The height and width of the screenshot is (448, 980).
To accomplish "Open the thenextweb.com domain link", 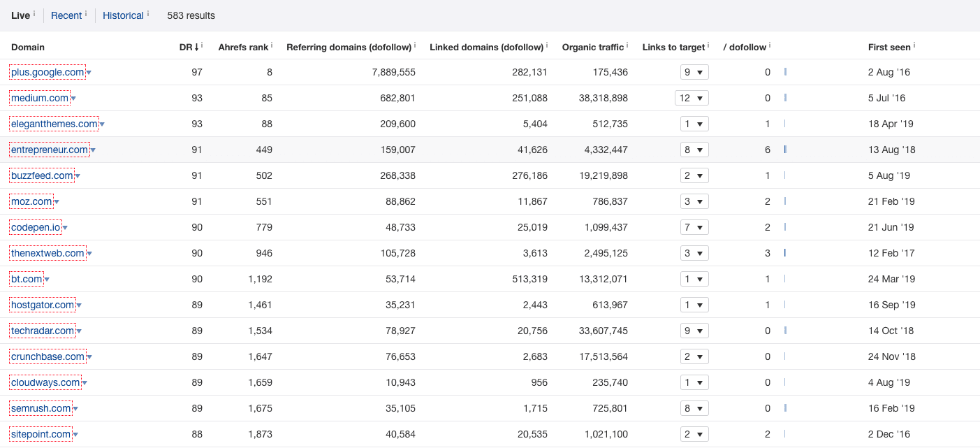I will [x=47, y=253].
